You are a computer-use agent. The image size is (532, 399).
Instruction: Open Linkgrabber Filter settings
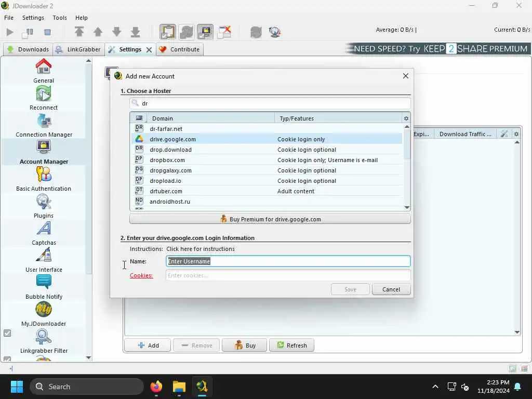click(x=44, y=341)
